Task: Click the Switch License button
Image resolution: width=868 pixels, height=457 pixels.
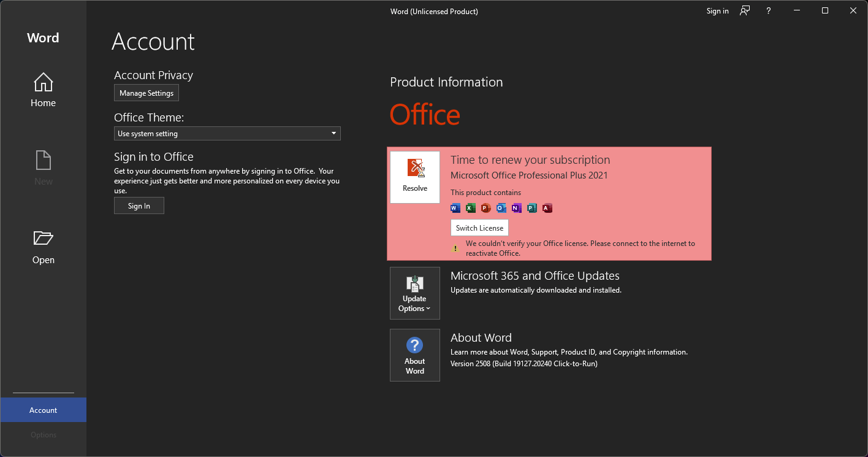Action: [479, 228]
